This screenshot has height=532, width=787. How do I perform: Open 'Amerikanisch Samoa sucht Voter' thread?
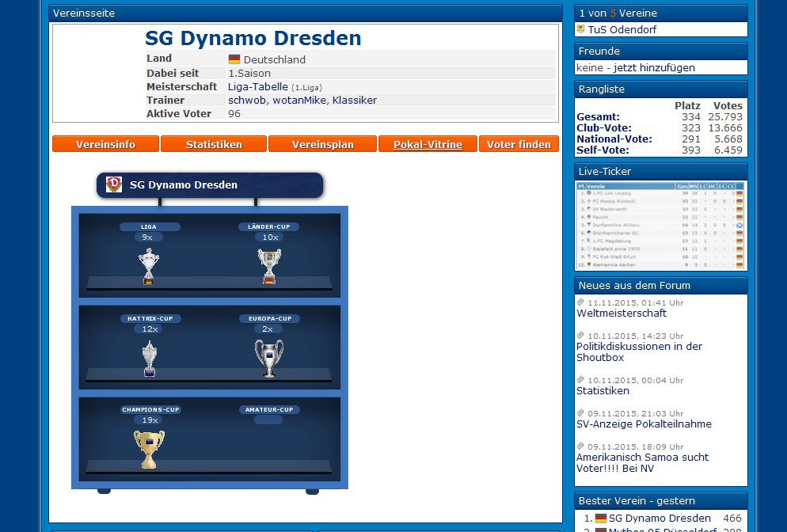pyautogui.click(x=642, y=463)
